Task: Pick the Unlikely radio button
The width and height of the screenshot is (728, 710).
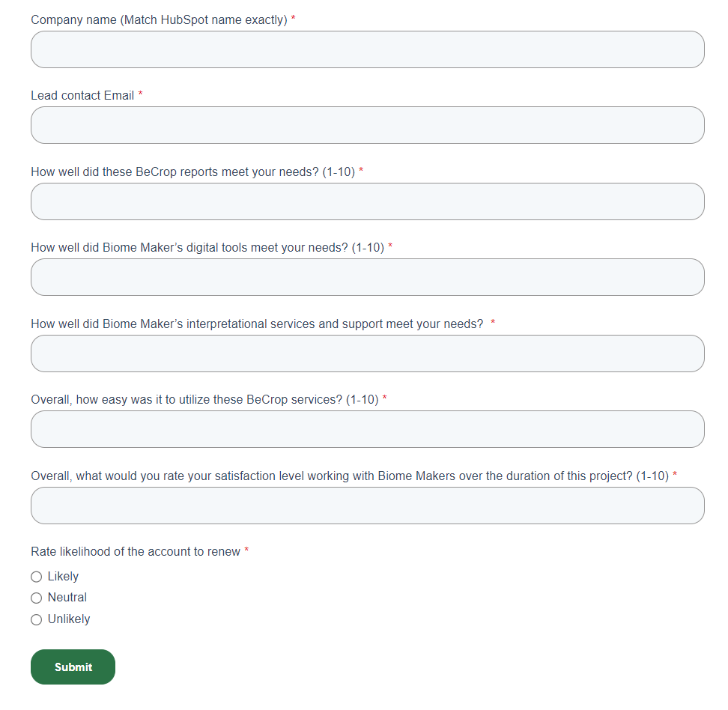Action: (x=36, y=619)
